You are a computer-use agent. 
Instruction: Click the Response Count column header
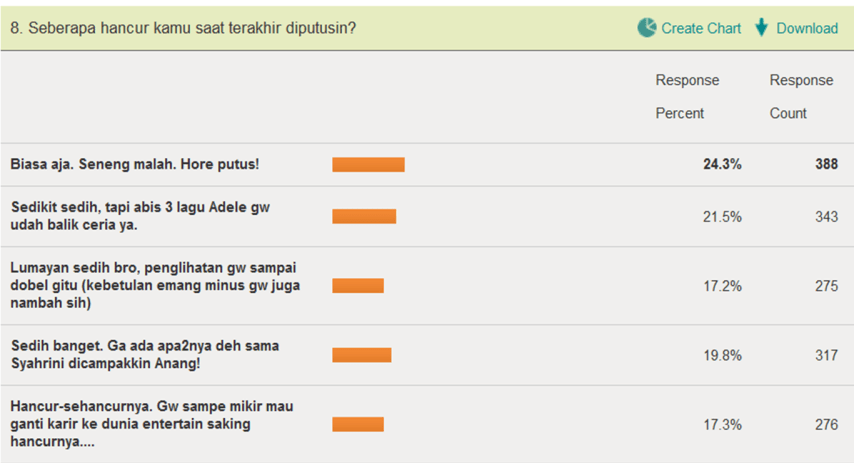tap(801, 97)
